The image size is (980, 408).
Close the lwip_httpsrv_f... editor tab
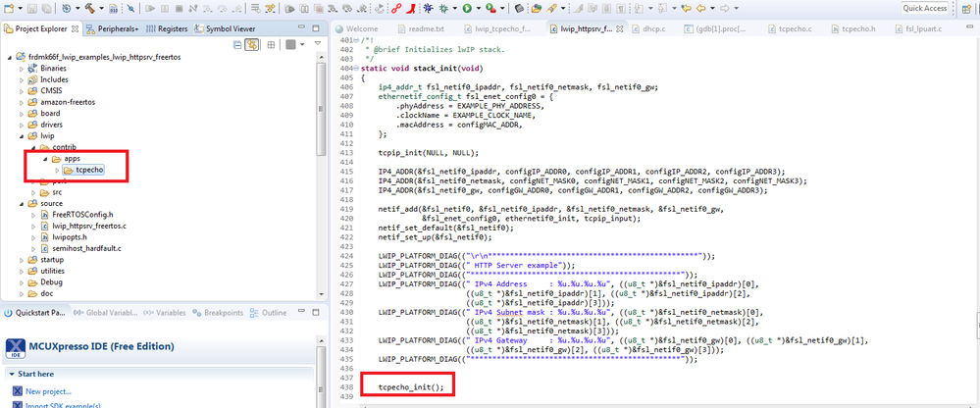click(x=619, y=28)
